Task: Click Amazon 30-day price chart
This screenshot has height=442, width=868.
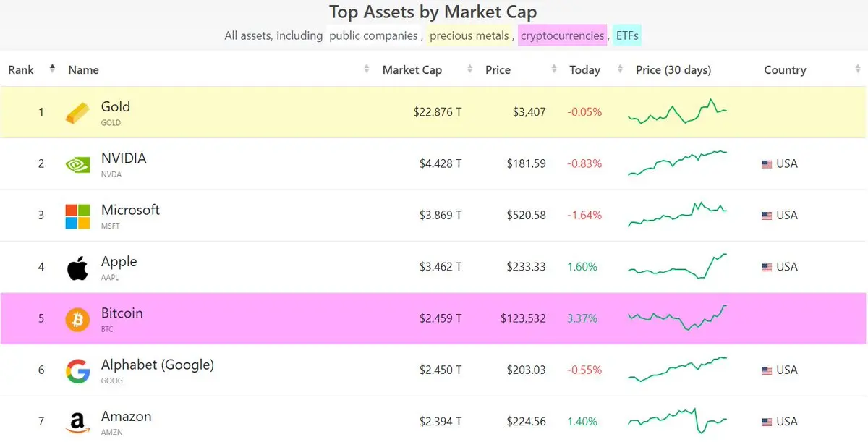Action: (x=678, y=421)
